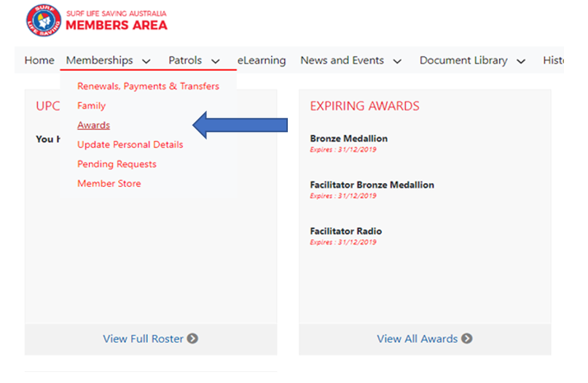Image resolution: width=588 pixels, height=383 pixels.
Task: Expand the Patrols dropdown chevron
Action: 216,61
